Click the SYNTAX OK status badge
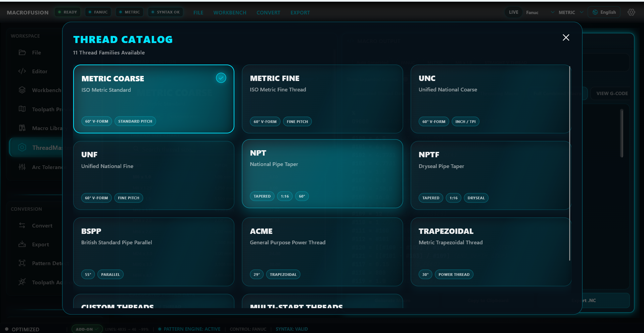Image resolution: width=644 pixels, height=333 pixels. click(x=166, y=12)
